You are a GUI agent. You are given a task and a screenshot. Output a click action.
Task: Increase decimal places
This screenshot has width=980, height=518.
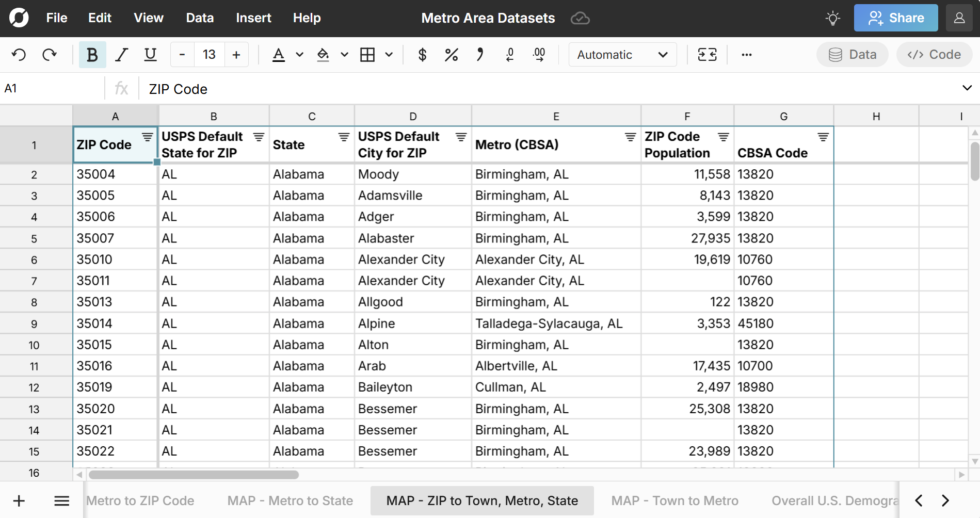(539, 54)
